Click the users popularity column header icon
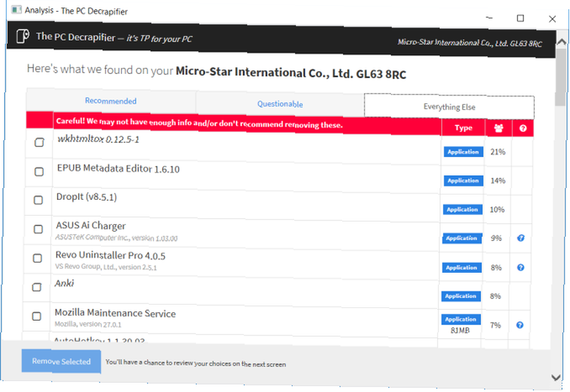Screen dimensions: 570x392 [498, 128]
